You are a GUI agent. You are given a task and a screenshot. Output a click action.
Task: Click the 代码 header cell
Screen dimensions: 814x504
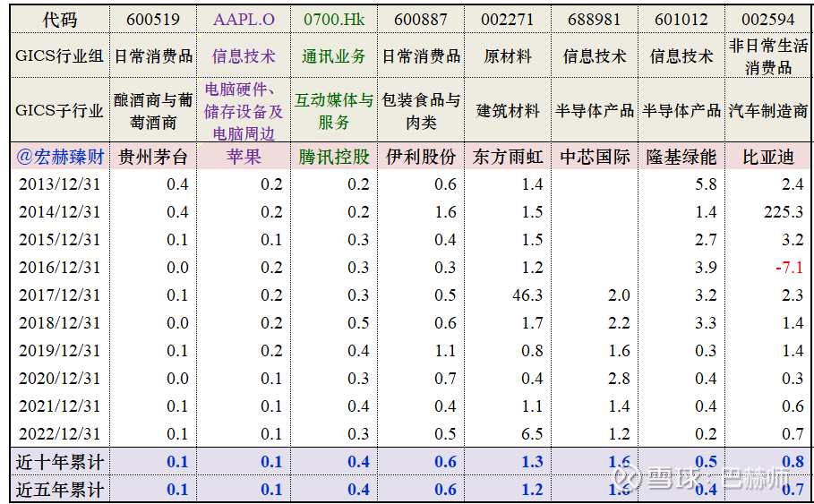[x=60, y=21]
